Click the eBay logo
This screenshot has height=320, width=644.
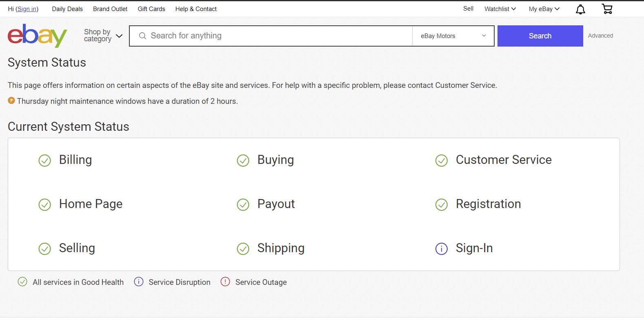pos(37,36)
